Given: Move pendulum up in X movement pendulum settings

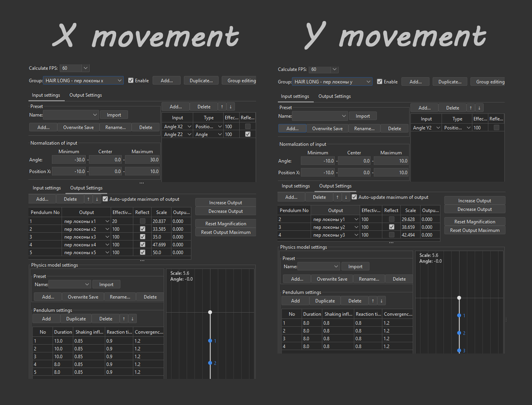Looking at the screenshot, I should (x=124, y=319).
